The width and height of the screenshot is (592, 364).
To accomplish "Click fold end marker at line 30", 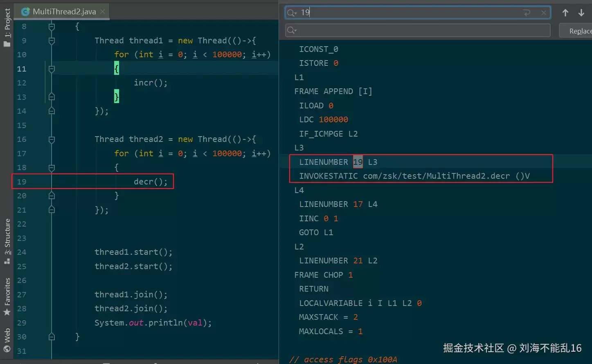I will click(52, 337).
